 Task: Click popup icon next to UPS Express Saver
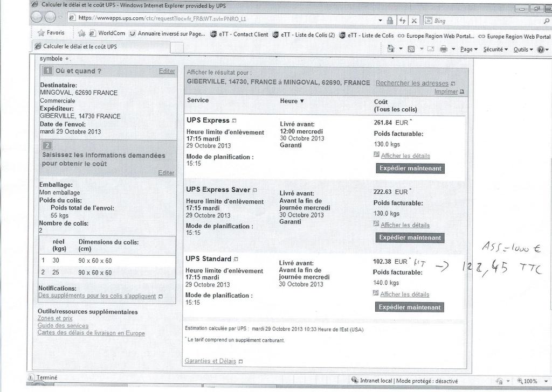[255, 190]
